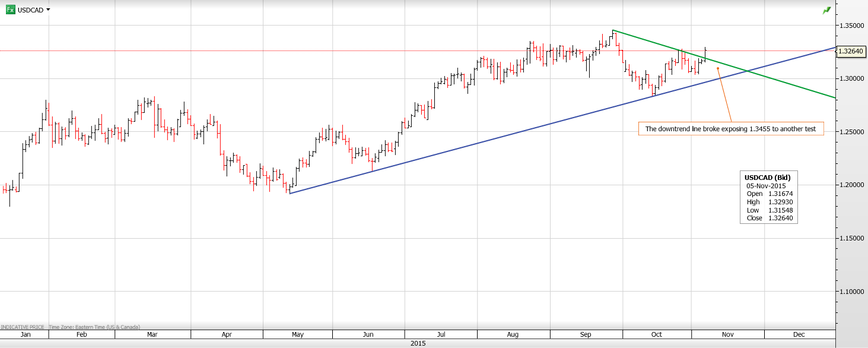868x348 pixels.
Task: Select the downtrend line annotation text box
Action: (x=731, y=129)
